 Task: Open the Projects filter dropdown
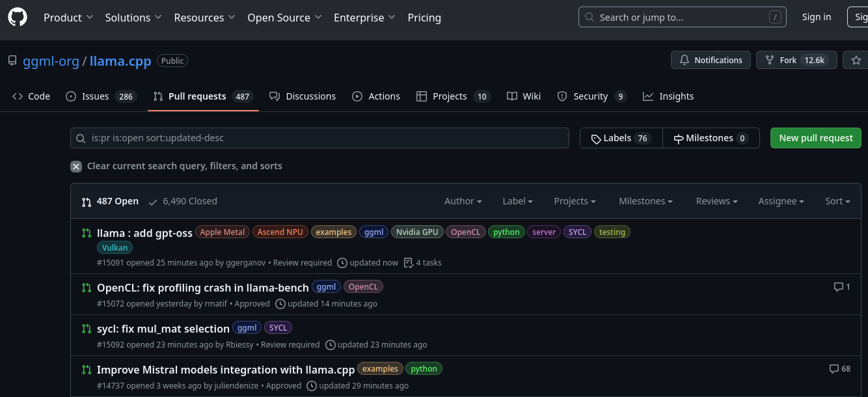click(575, 201)
